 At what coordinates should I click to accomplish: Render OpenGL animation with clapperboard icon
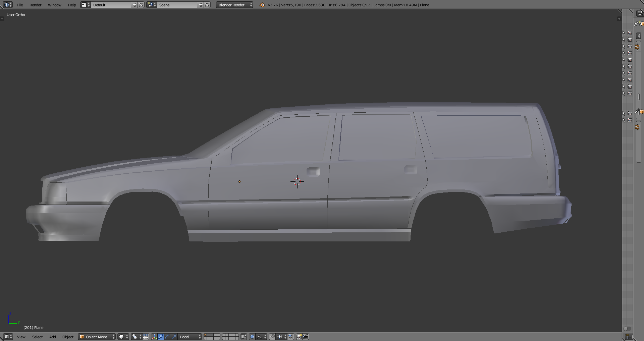(306, 337)
